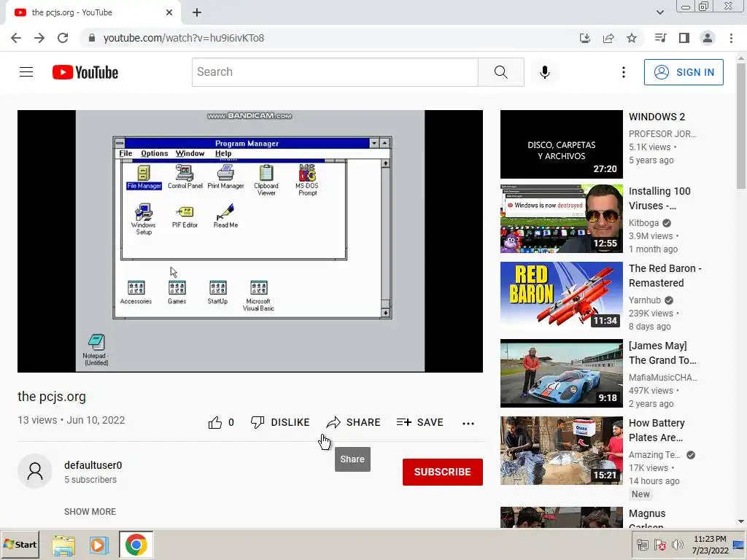Go forward with the browser forward arrow
The height and width of the screenshot is (560, 747).
[39, 38]
